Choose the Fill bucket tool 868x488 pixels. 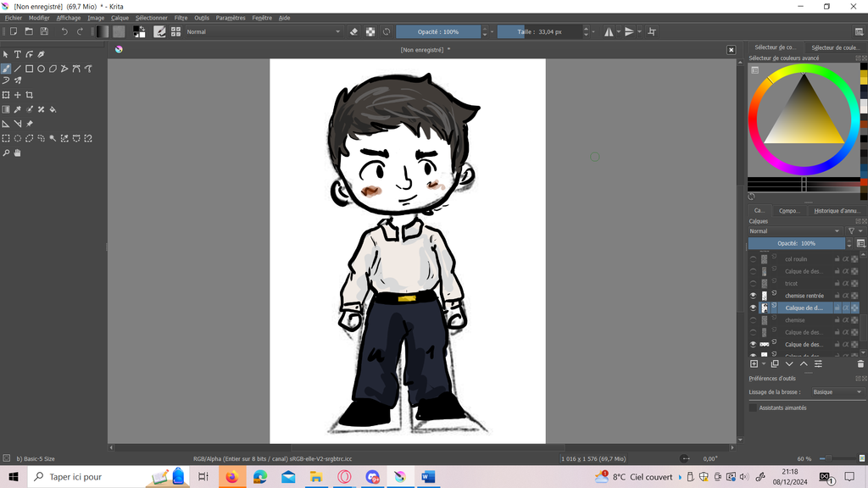tap(53, 109)
